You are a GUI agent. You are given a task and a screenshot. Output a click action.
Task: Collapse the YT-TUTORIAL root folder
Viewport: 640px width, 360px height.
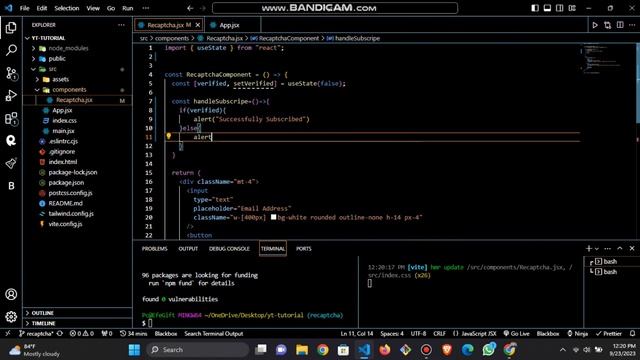[x=48, y=38]
